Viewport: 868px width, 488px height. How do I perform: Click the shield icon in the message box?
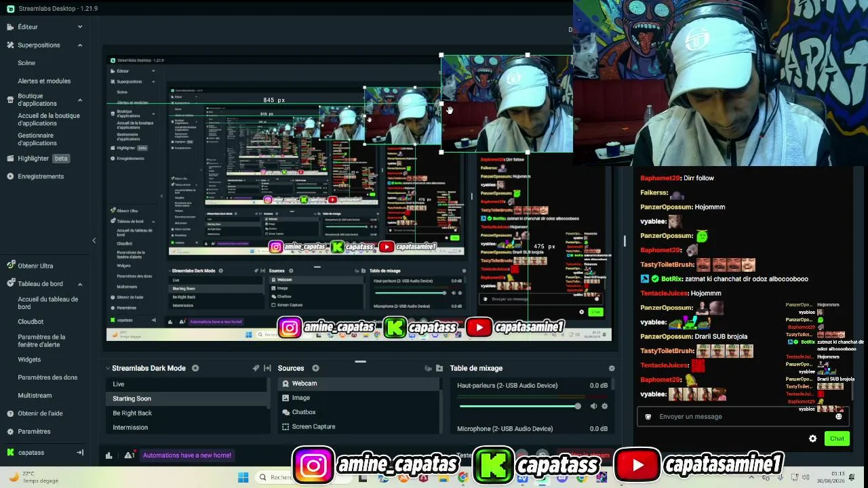point(648,416)
